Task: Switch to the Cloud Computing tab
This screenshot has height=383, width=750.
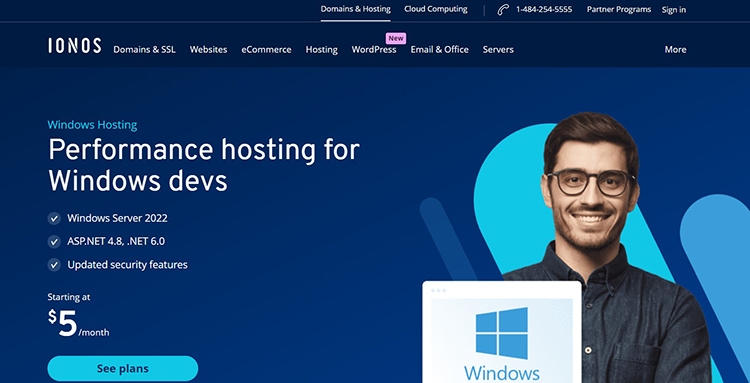Action: [x=436, y=9]
